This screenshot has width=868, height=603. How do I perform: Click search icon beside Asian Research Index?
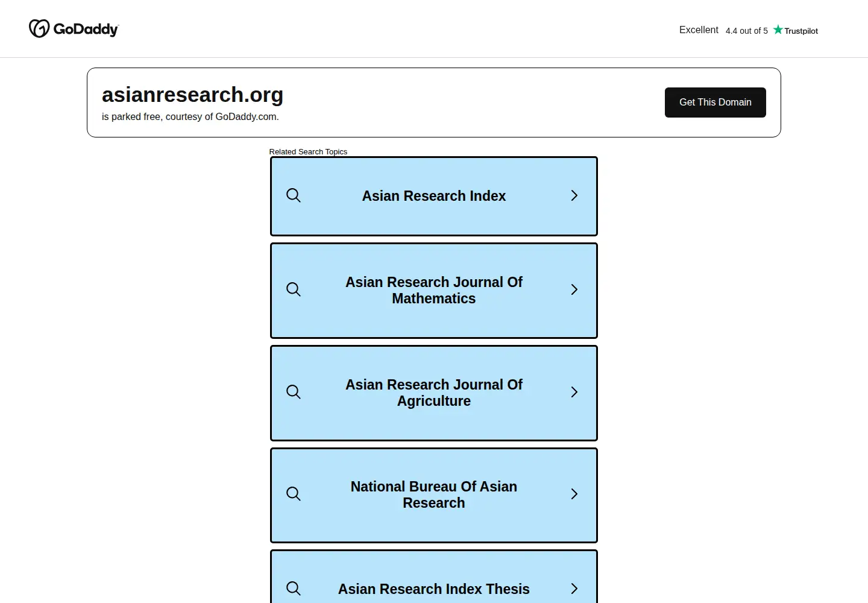click(x=294, y=195)
